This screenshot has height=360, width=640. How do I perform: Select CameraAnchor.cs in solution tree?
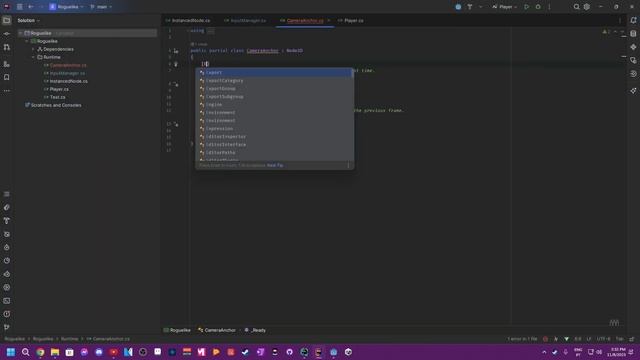coord(68,65)
